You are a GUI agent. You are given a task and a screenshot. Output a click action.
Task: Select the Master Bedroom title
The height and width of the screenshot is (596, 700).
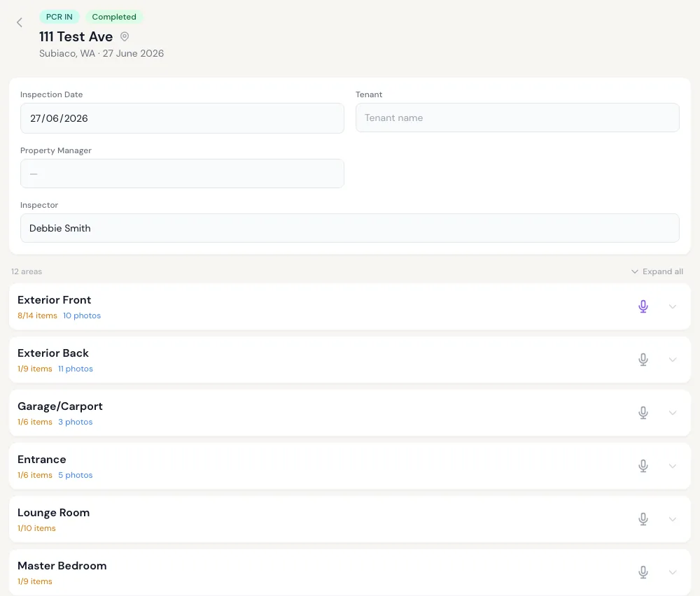point(62,566)
